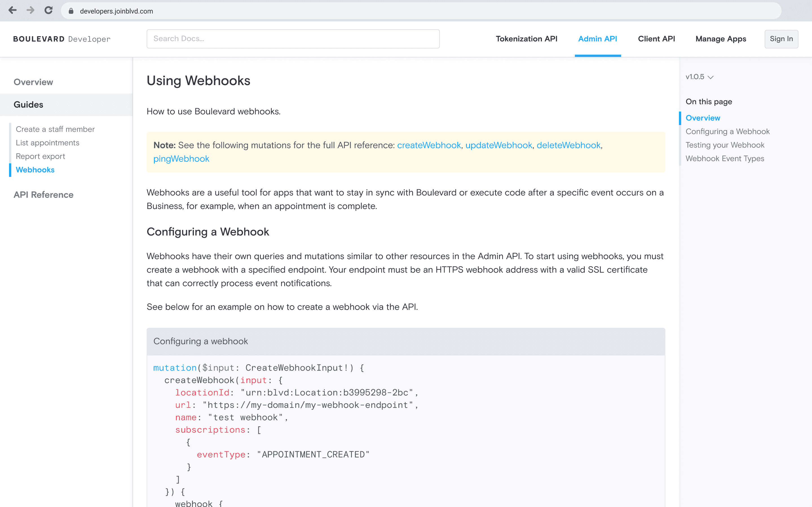This screenshot has height=507, width=812.
Task: Open the createWebhook mutation link
Action: coord(429,145)
